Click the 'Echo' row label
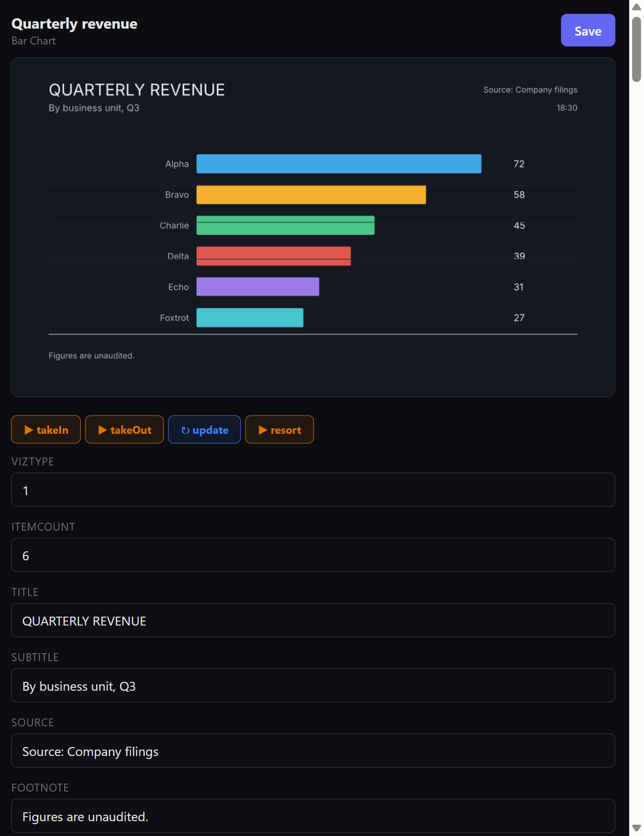 pyautogui.click(x=178, y=287)
